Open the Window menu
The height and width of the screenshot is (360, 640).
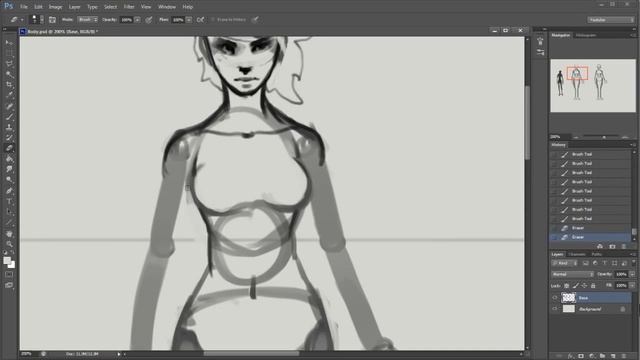(167, 7)
